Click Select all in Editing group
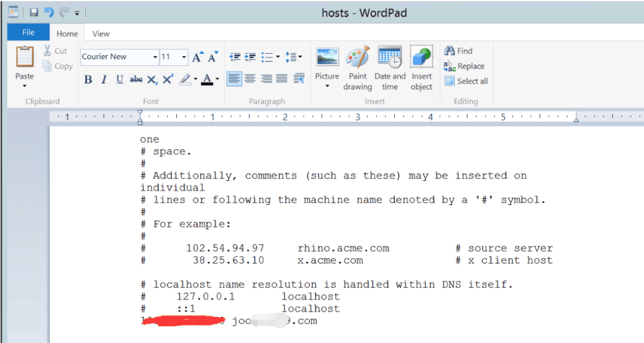 point(466,81)
